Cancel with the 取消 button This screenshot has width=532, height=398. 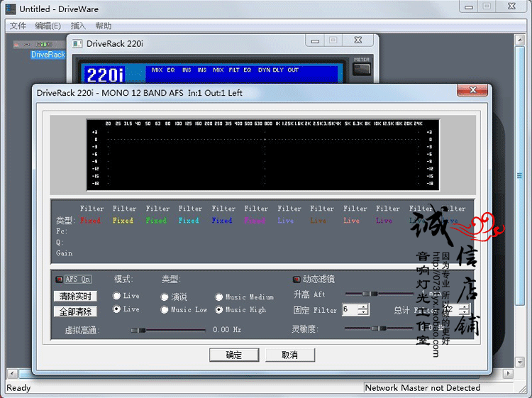tap(289, 355)
